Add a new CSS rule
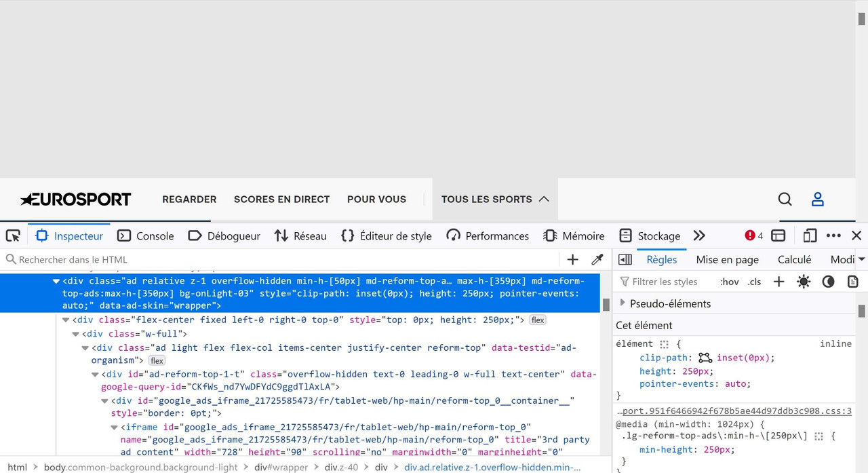The height and width of the screenshot is (473, 868). (x=778, y=282)
